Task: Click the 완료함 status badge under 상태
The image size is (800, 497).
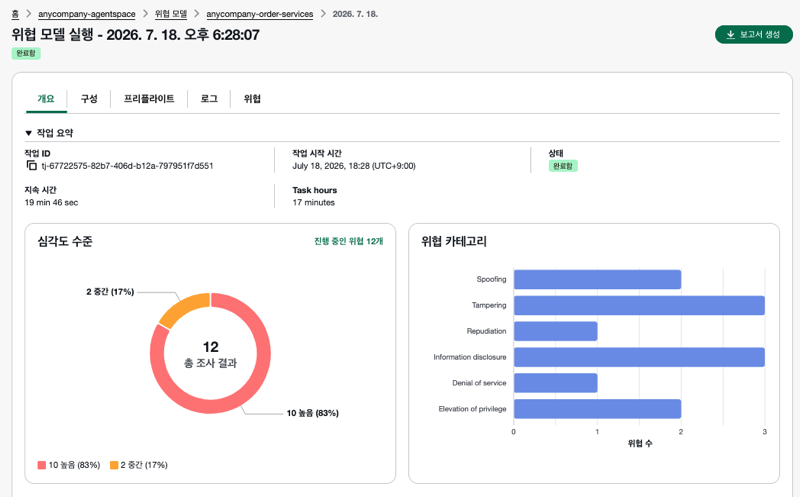Action: [563, 166]
